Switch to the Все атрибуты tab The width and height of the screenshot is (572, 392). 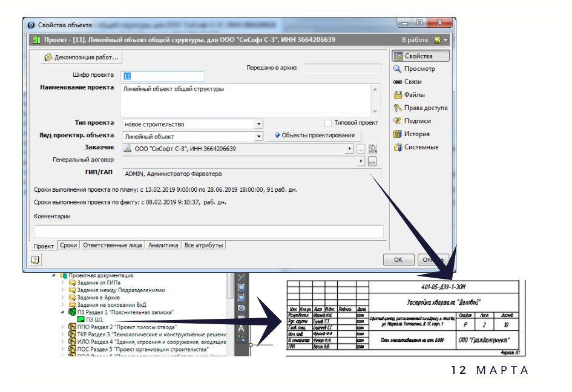pos(203,246)
